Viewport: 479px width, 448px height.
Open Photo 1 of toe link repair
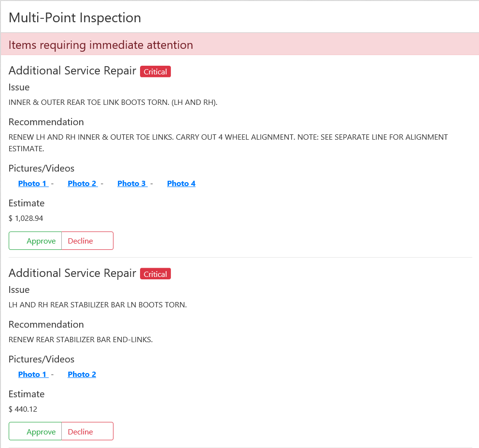tap(32, 184)
